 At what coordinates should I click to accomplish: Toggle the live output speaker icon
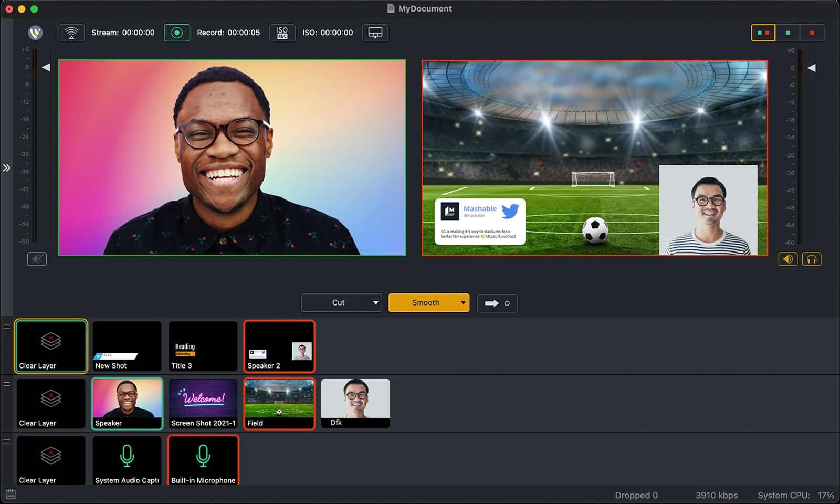[x=787, y=258]
